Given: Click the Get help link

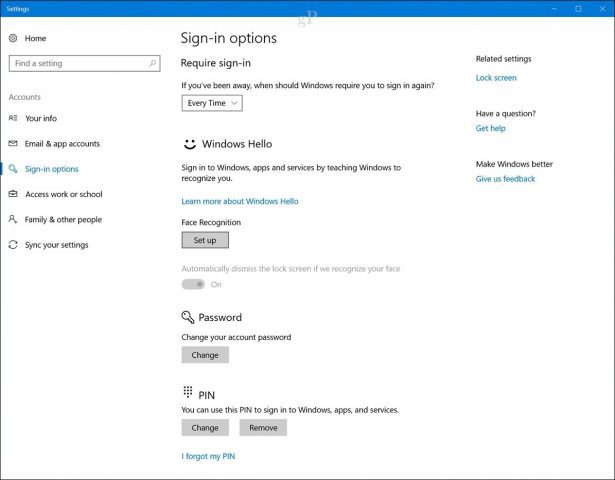Looking at the screenshot, I should 490,128.
